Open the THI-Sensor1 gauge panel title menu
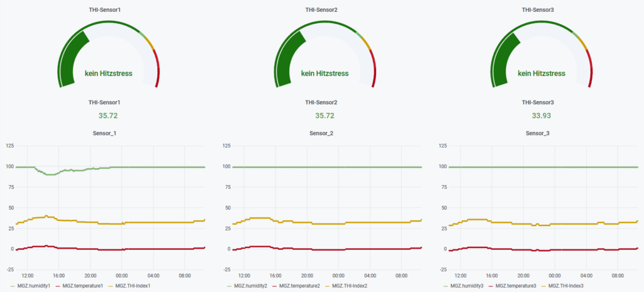 click(x=108, y=10)
